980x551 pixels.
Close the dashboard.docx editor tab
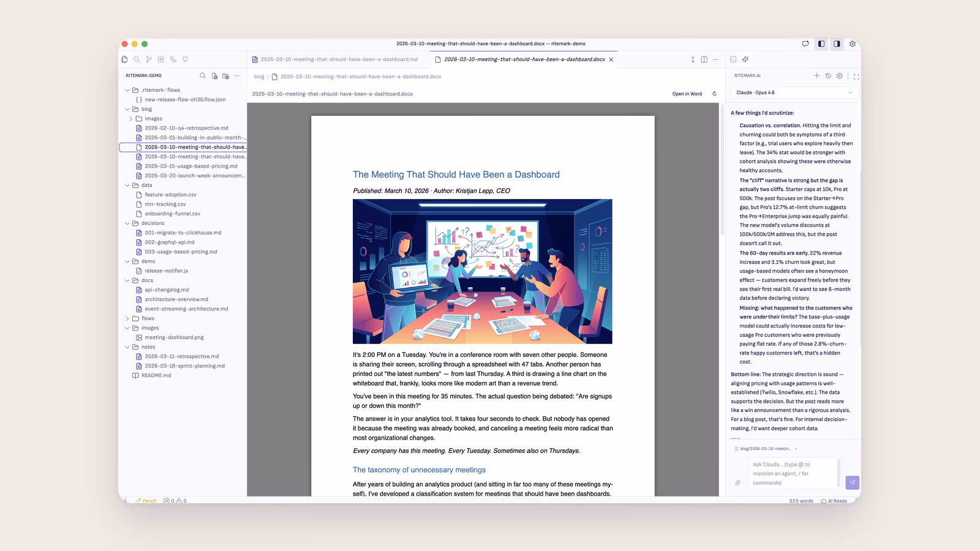611,59
